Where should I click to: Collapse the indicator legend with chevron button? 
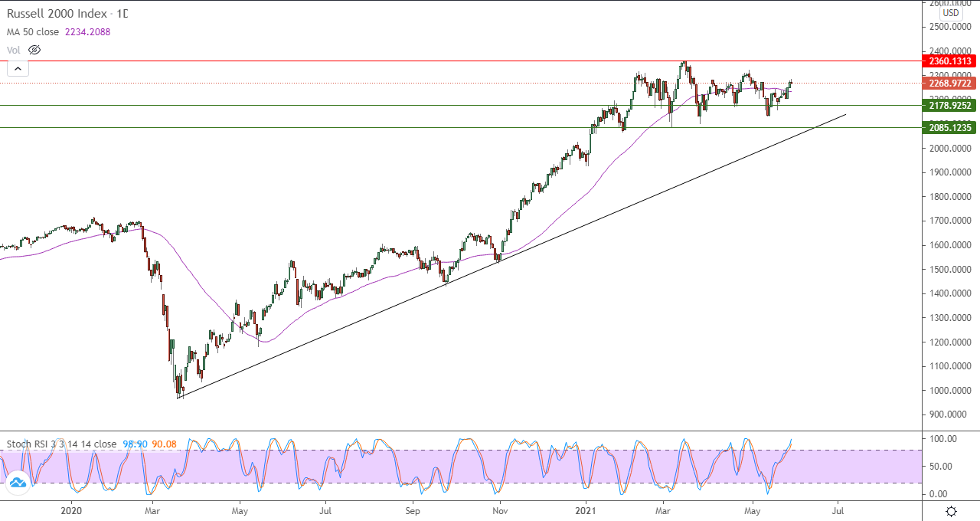18,68
